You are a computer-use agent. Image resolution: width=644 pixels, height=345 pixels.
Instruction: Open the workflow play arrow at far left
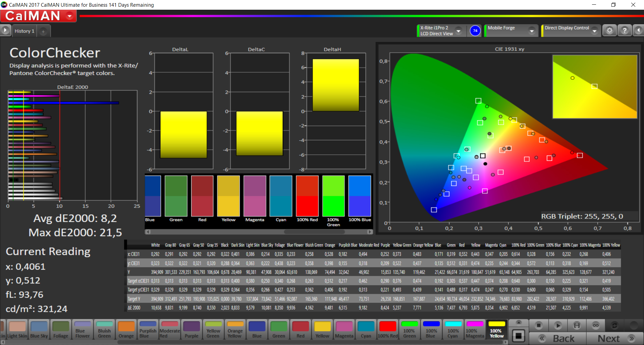(x=5, y=30)
